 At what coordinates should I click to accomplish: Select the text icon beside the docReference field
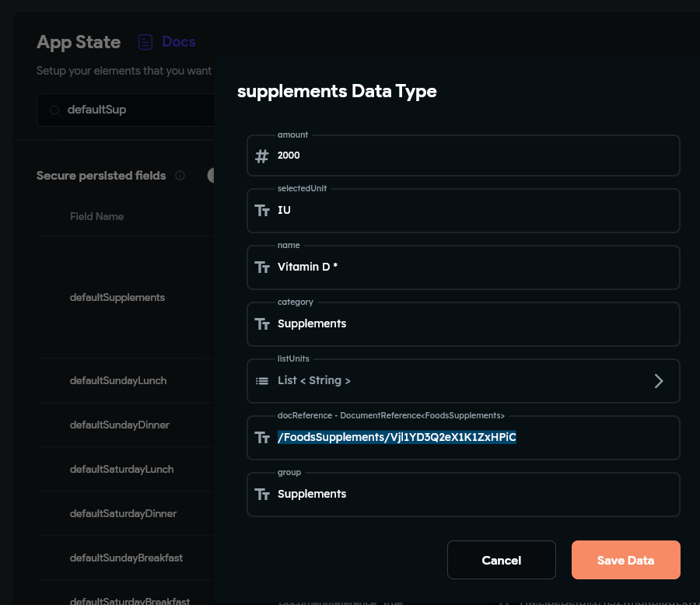pyautogui.click(x=261, y=437)
